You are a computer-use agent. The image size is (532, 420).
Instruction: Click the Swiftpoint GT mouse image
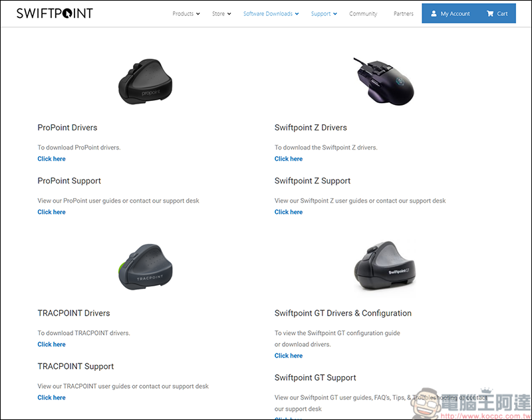point(384,265)
